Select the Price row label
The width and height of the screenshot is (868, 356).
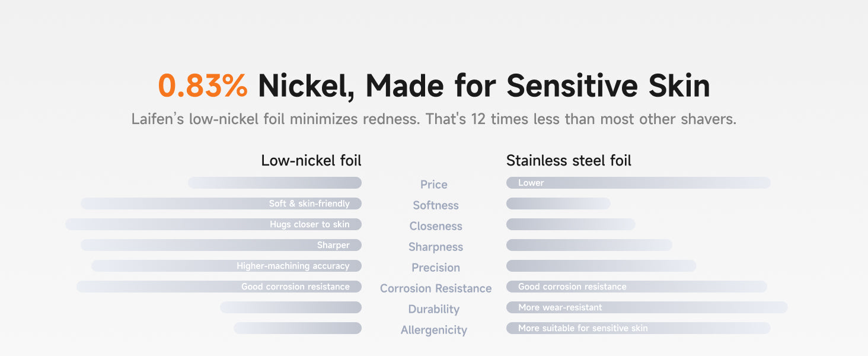click(x=433, y=185)
